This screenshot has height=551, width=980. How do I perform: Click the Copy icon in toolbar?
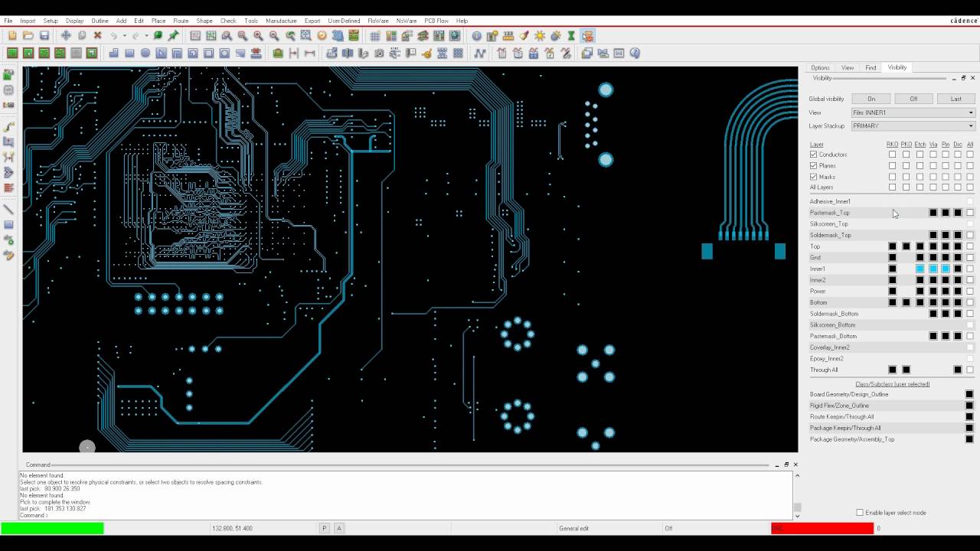(x=82, y=36)
